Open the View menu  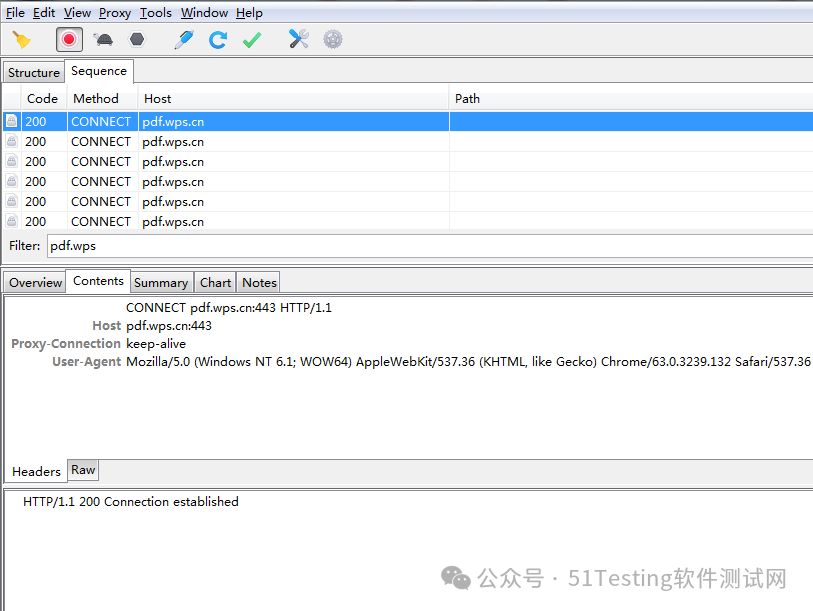[x=77, y=12]
